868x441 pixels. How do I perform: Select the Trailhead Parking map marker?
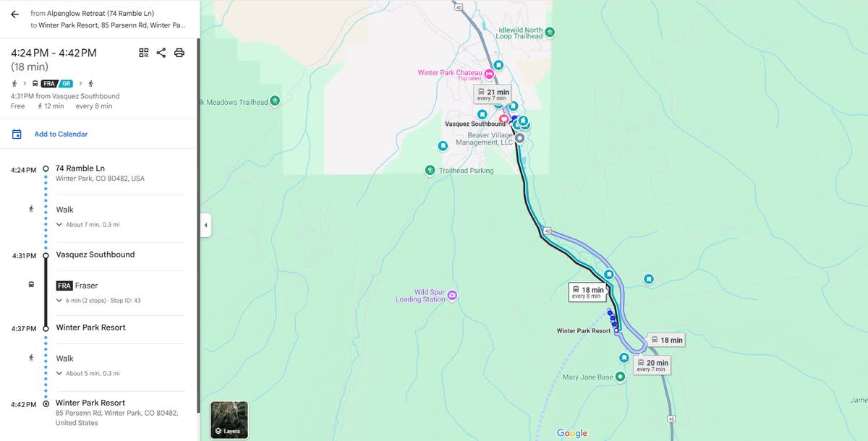coord(430,171)
